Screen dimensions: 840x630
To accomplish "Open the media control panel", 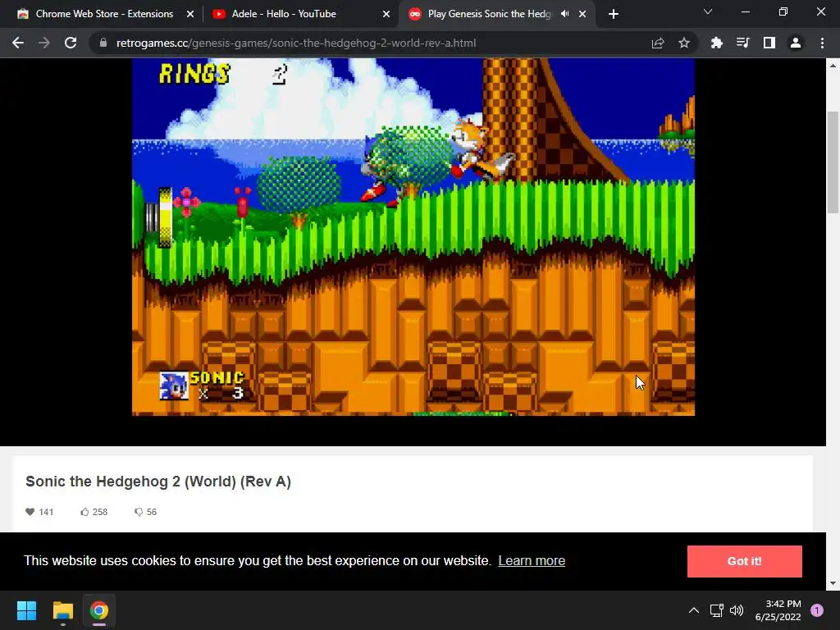I will click(x=742, y=43).
